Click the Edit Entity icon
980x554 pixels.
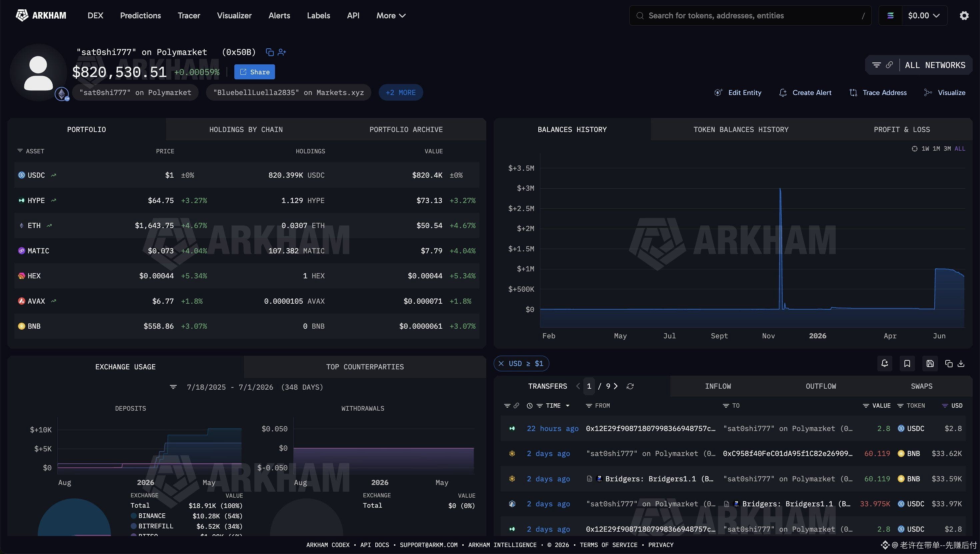click(x=718, y=92)
